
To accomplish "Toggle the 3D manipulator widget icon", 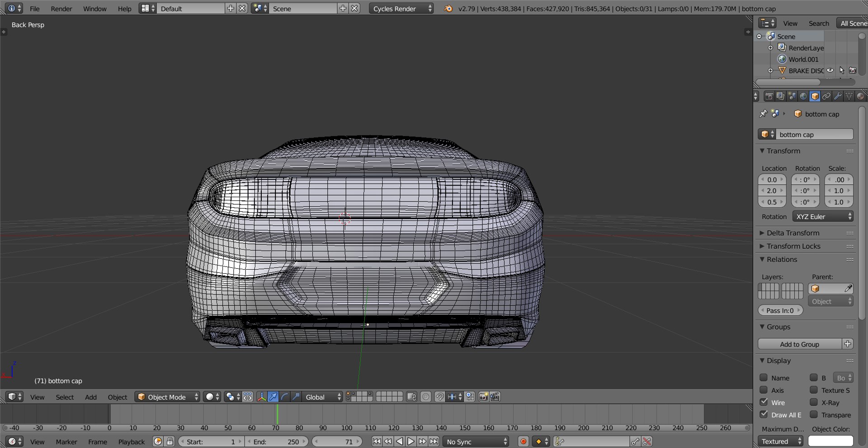I will tap(261, 397).
